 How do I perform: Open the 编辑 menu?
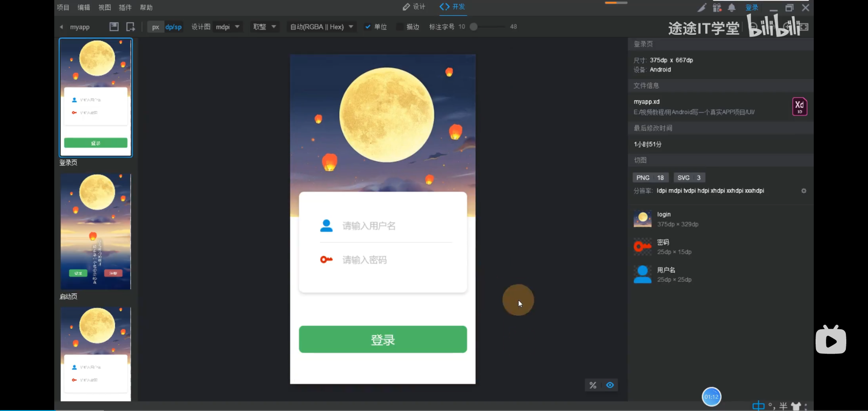84,8
